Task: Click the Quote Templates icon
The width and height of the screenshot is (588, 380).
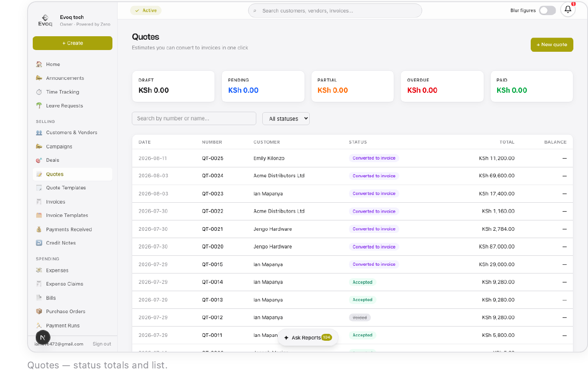Action: pos(39,188)
